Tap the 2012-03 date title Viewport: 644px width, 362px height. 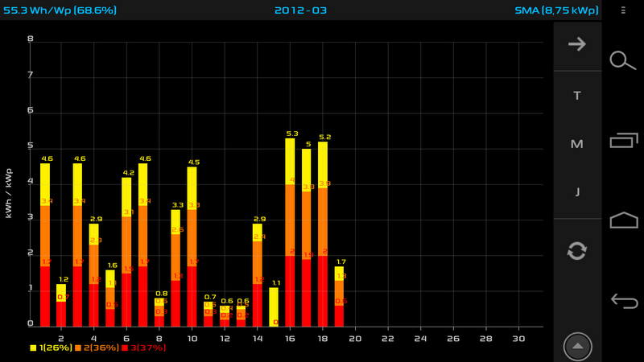point(300,10)
